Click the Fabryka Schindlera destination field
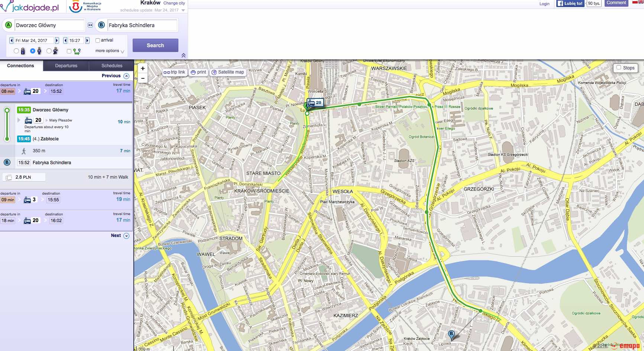The image size is (644, 351). point(142,25)
